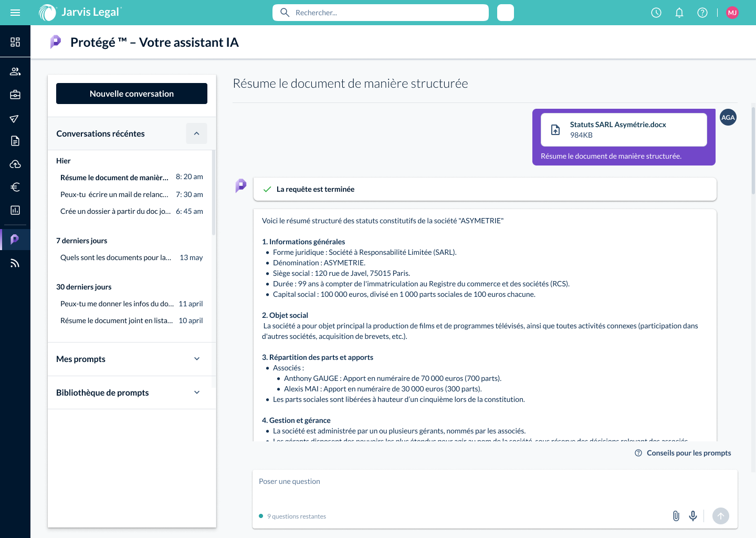756x538 pixels.
Task: Open the conversation 'Quels sont les documents pour la...'
Action: (115, 257)
